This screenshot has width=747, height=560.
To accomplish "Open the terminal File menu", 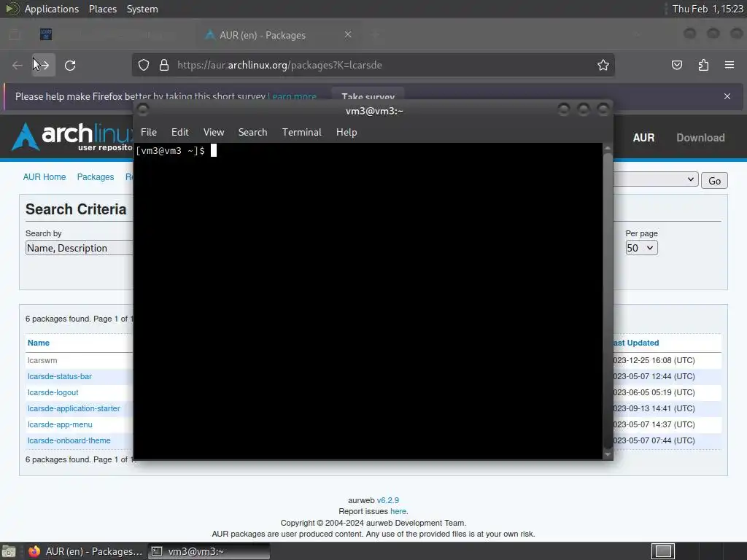I will pyautogui.click(x=149, y=133).
